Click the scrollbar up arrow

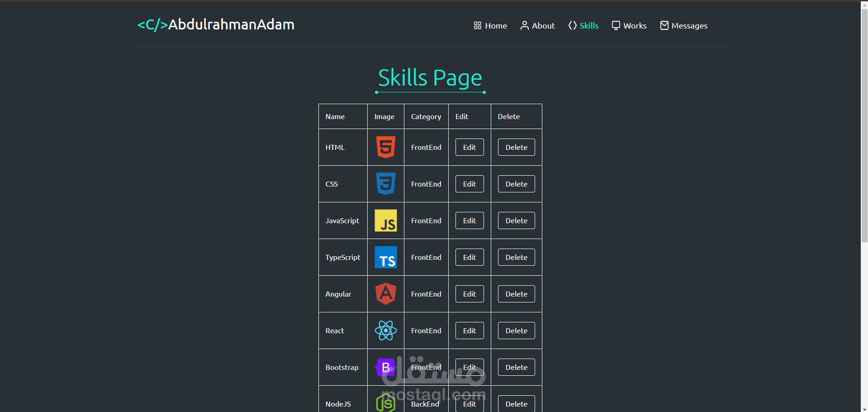pyautogui.click(x=864, y=5)
